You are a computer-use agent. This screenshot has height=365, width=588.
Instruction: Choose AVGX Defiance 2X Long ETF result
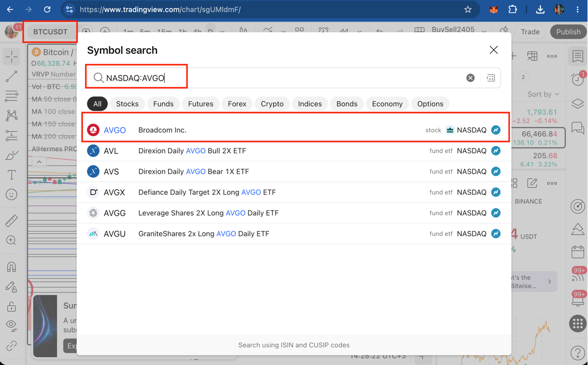(294, 192)
